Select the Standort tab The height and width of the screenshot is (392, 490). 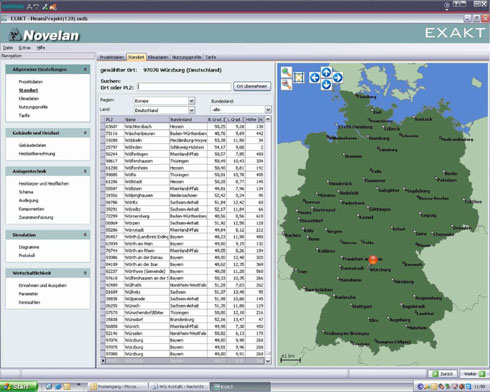(136, 57)
